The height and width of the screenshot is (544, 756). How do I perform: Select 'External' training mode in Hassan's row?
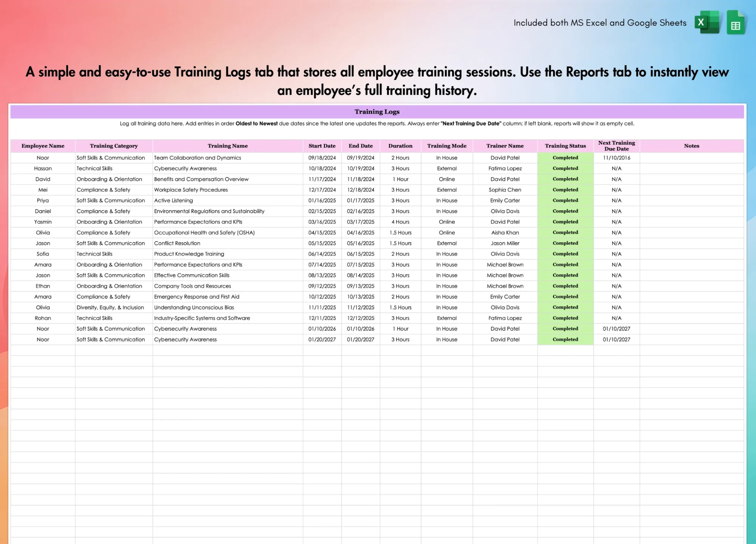(447, 168)
